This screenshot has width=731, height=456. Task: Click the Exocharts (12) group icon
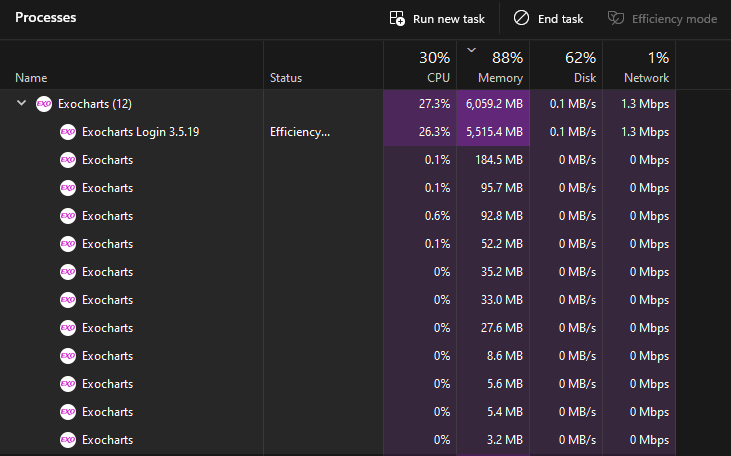coord(44,104)
